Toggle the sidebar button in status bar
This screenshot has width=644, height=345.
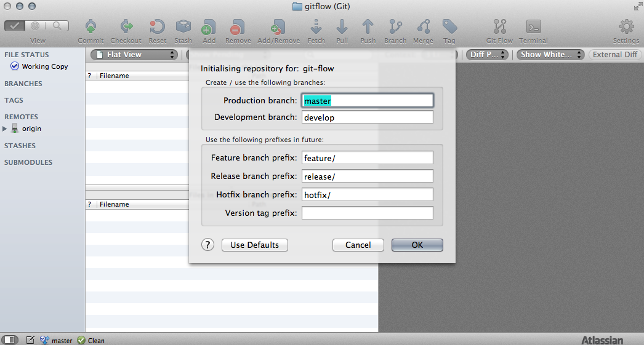pos(10,339)
